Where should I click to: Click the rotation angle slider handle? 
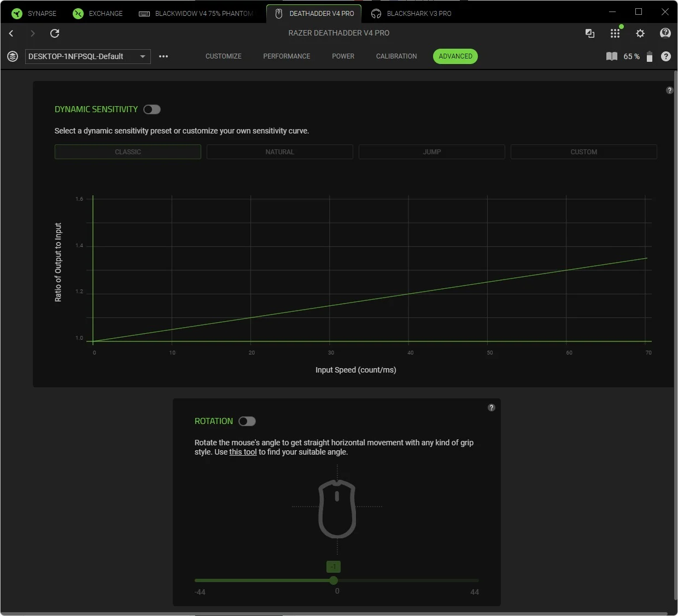tap(334, 580)
